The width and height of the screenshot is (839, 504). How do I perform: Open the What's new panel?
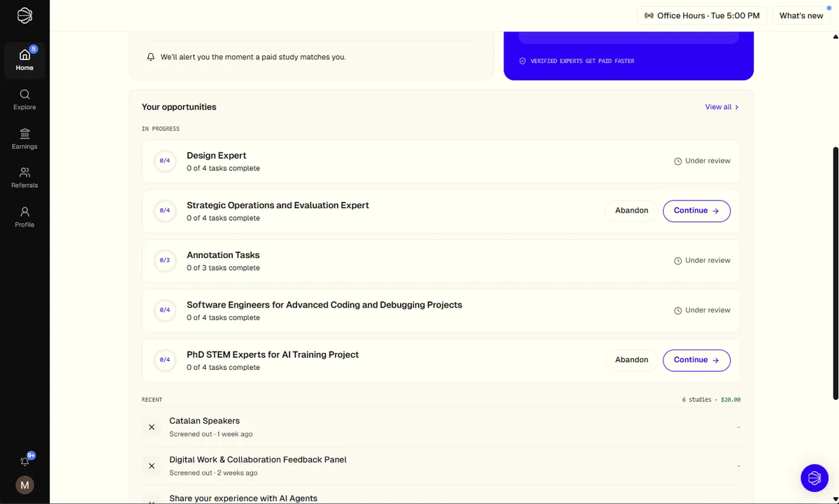(801, 15)
